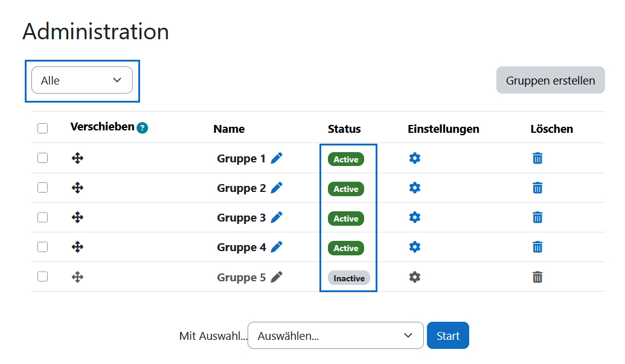
Task: Expand the Mit Auswahl selection list
Action: click(x=335, y=335)
